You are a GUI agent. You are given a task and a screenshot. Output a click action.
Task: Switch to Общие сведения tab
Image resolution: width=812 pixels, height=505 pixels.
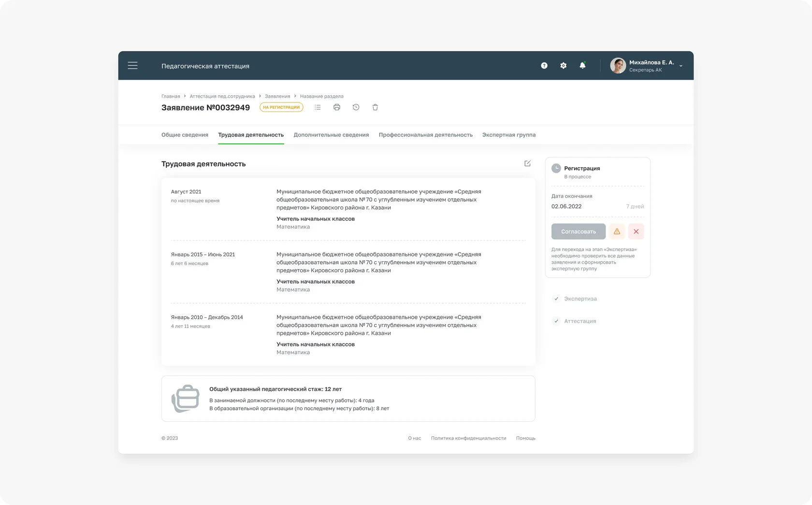(185, 135)
